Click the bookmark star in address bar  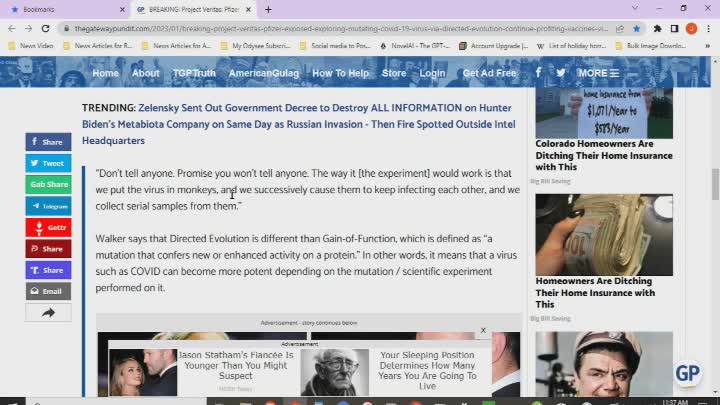tap(636, 28)
